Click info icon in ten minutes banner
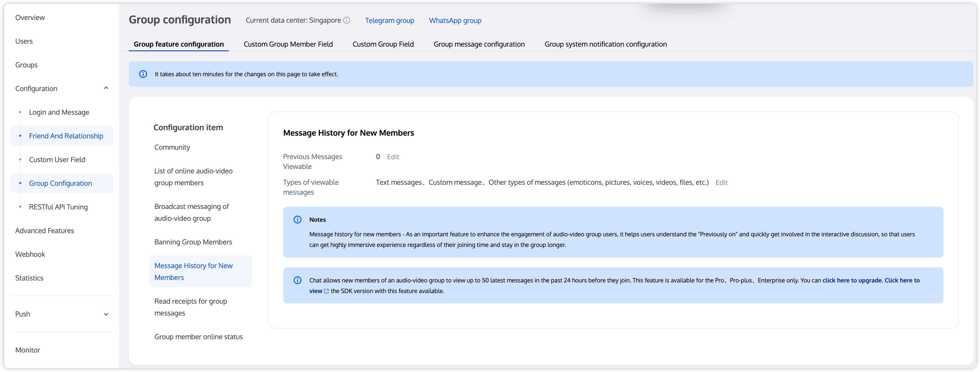The width and height of the screenshot is (980, 372). coord(143,74)
